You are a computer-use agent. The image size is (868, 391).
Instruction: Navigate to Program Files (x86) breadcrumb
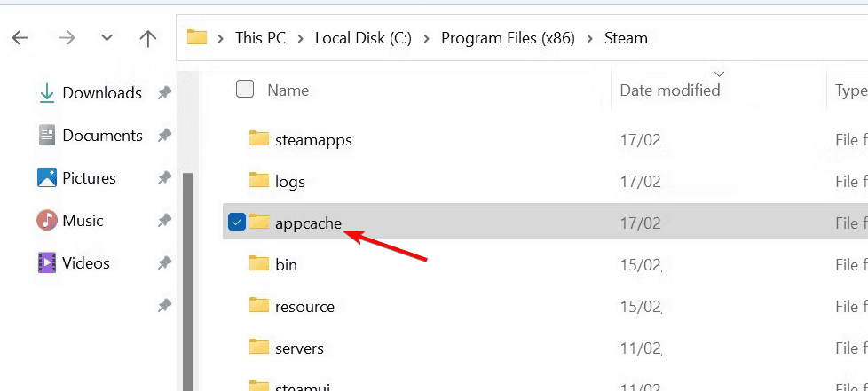[508, 38]
